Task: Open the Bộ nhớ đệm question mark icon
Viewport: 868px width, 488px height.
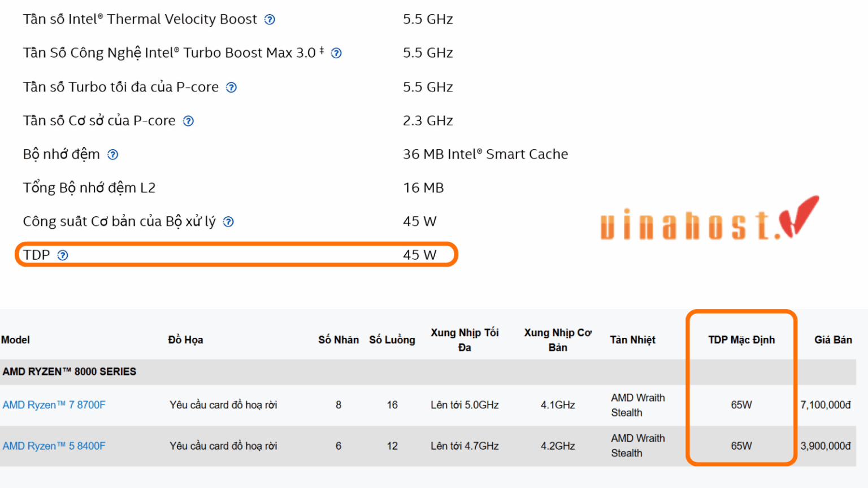Action: 113,155
